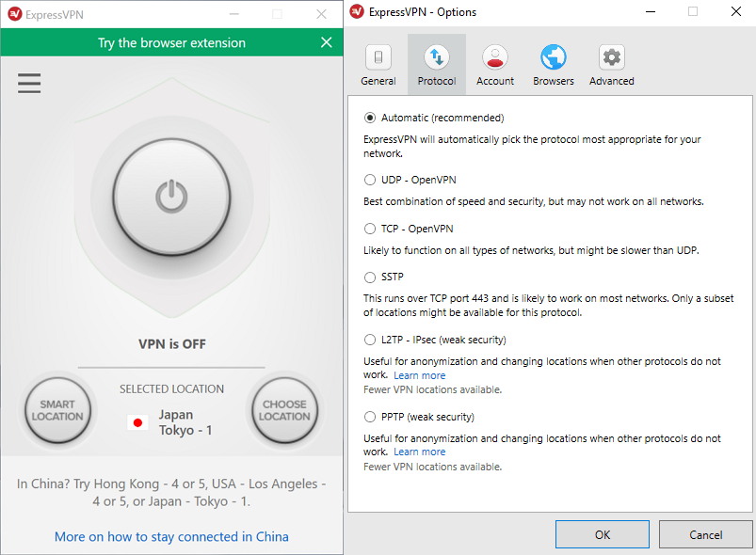Select PPTP (weak security) protocol
This screenshot has width=756, height=555.
click(419, 417)
